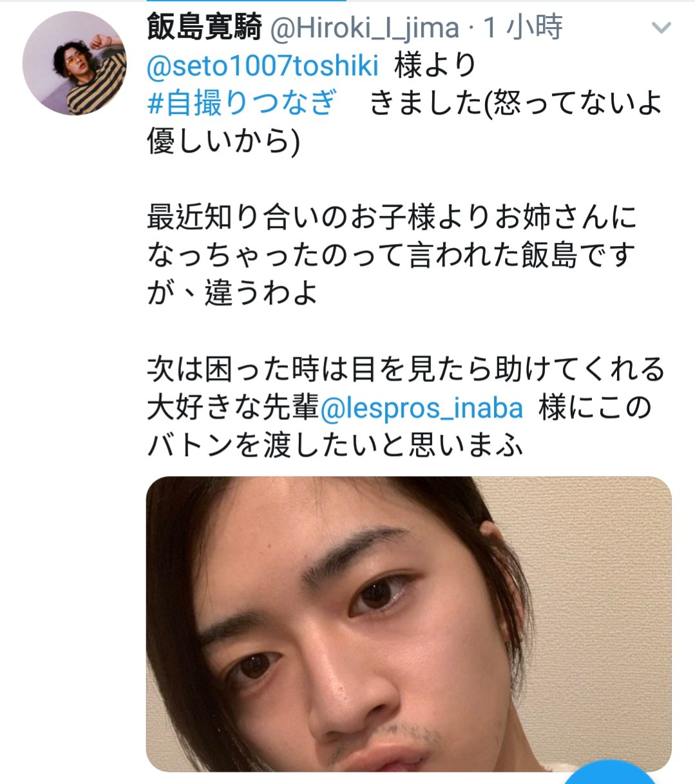Screen dimensions: 695x784
Task: Select the handle @Hiroki_I_jima
Action: pyautogui.click(x=364, y=28)
